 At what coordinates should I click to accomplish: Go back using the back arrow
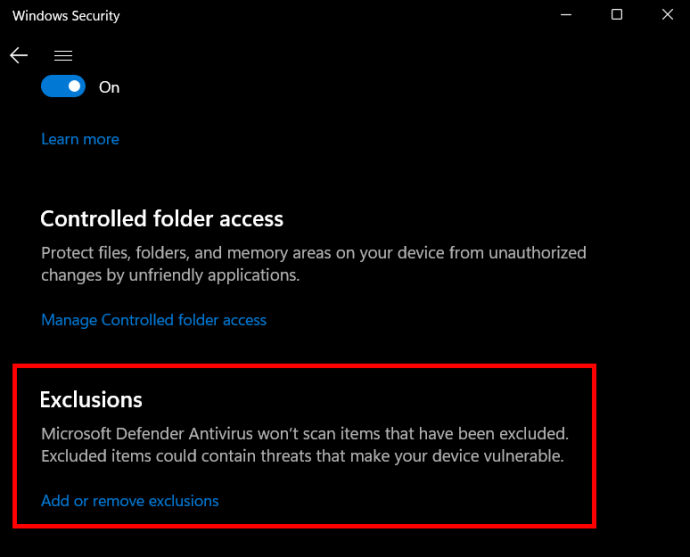19,56
